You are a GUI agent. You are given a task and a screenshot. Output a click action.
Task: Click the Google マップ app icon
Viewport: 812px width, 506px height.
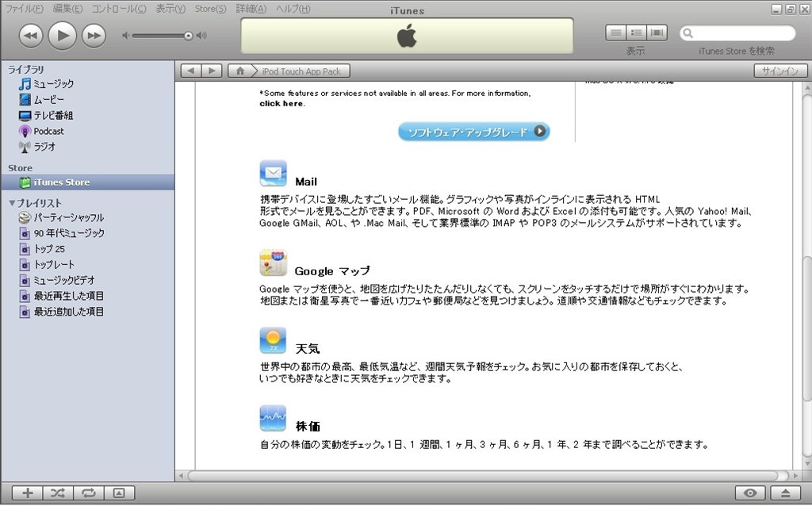tap(273, 263)
